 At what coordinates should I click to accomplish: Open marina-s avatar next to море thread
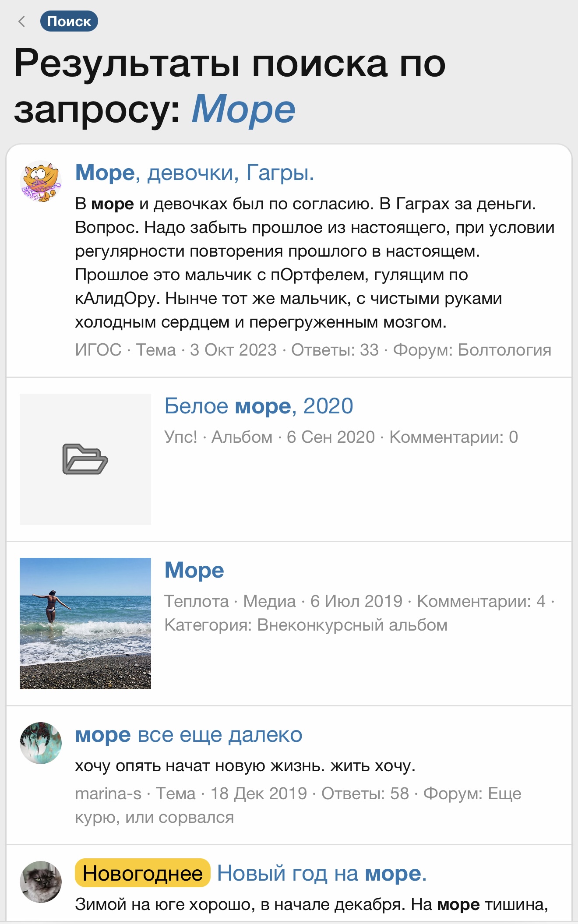(41, 743)
